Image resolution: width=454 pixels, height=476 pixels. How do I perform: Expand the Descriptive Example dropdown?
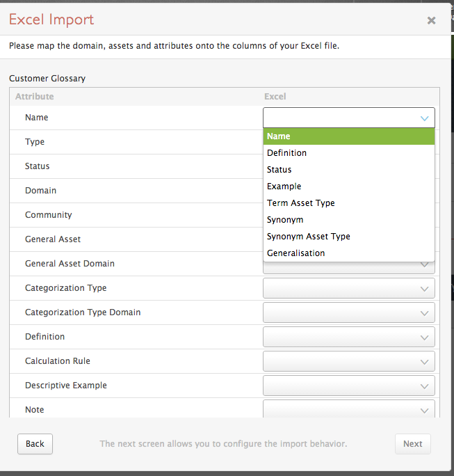click(349, 386)
